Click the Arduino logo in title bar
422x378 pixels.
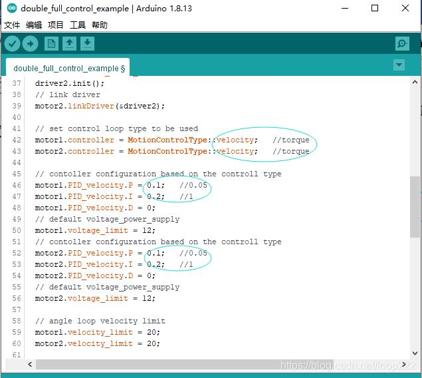[x=12, y=8]
